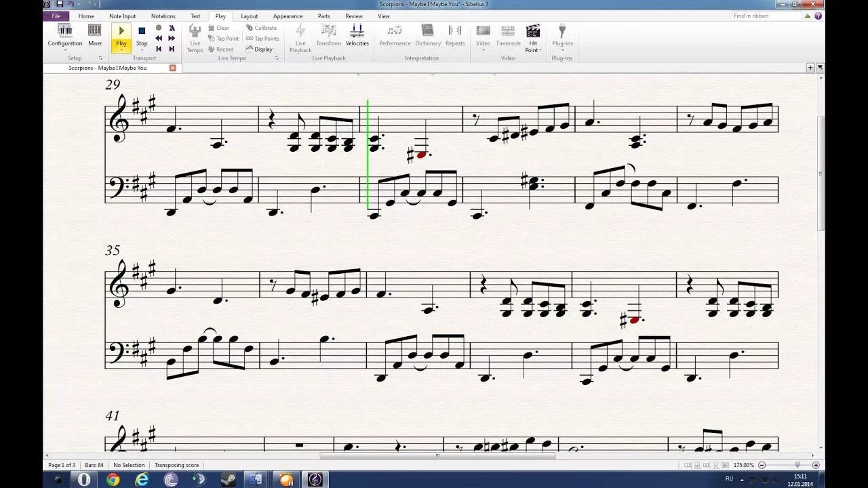Open the File menu tab
Screen dimensions: 868x488
tap(56, 16)
